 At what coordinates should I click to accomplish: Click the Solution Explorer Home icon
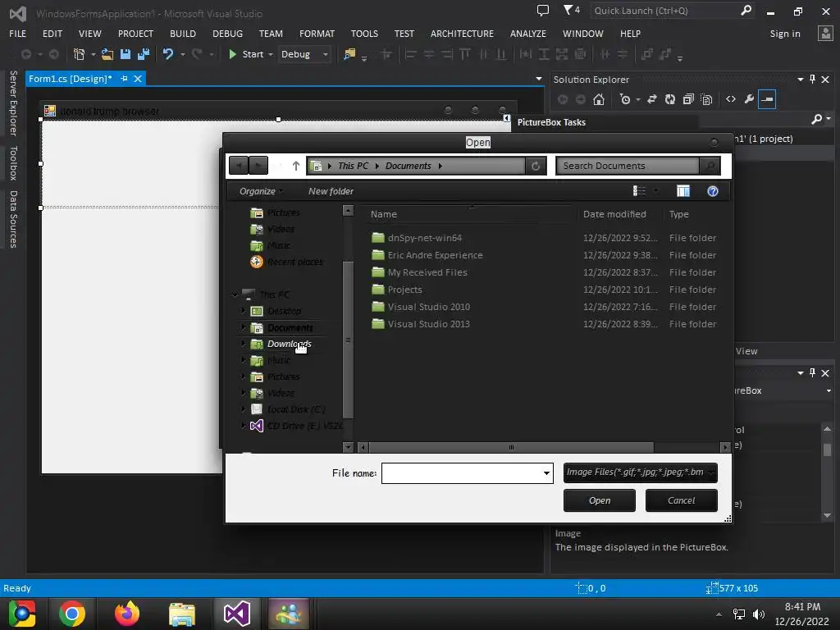point(599,99)
